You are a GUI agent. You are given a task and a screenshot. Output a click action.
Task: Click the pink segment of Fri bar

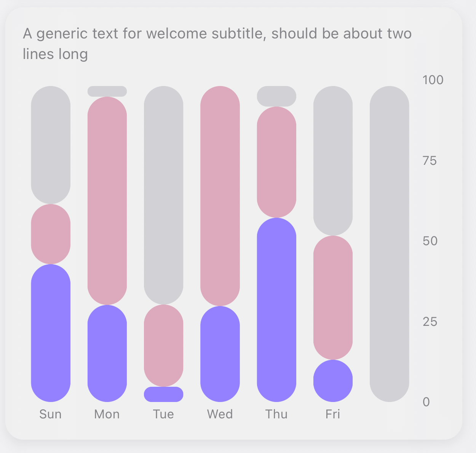click(333, 298)
